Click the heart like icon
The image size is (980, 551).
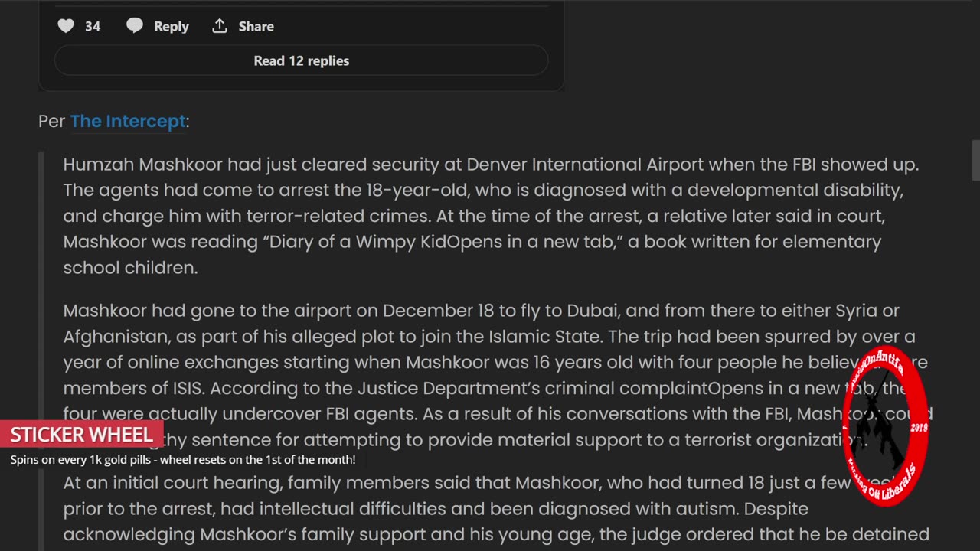tap(66, 26)
